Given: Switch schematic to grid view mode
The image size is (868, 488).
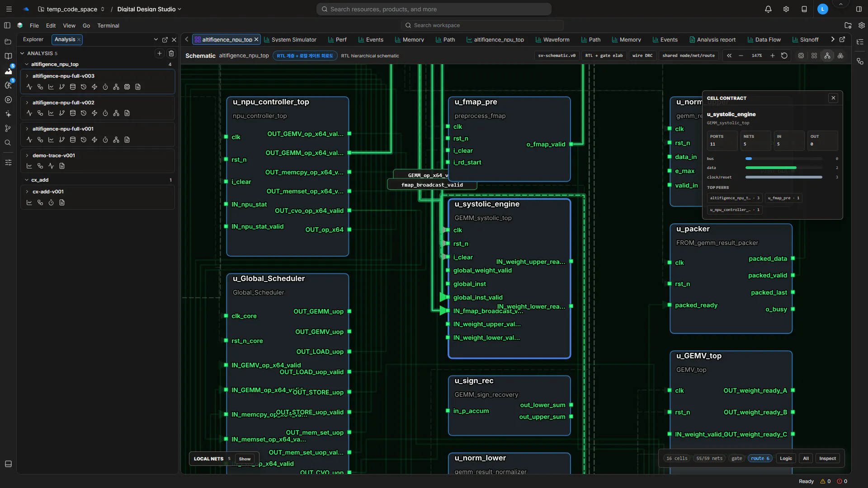Looking at the screenshot, I should (x=814, y=56).
